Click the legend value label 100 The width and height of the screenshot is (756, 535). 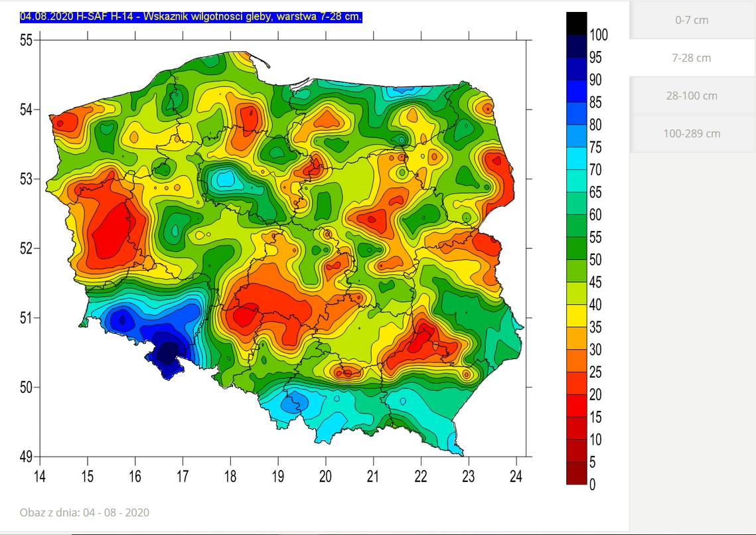tap(599, 35)
